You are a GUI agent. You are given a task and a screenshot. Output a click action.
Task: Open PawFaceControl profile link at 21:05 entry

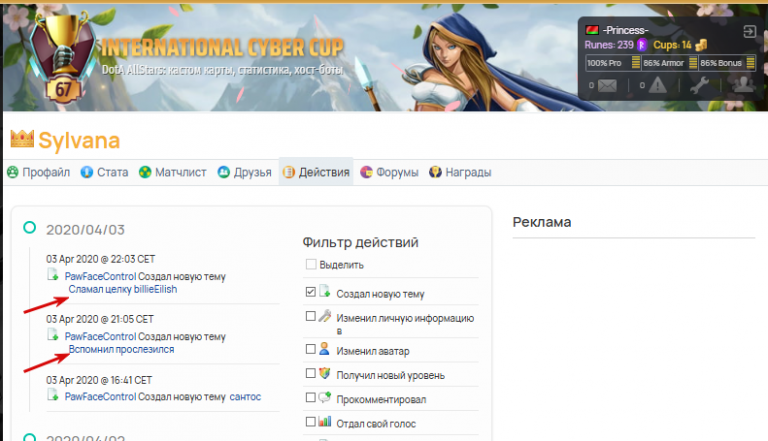100,337
